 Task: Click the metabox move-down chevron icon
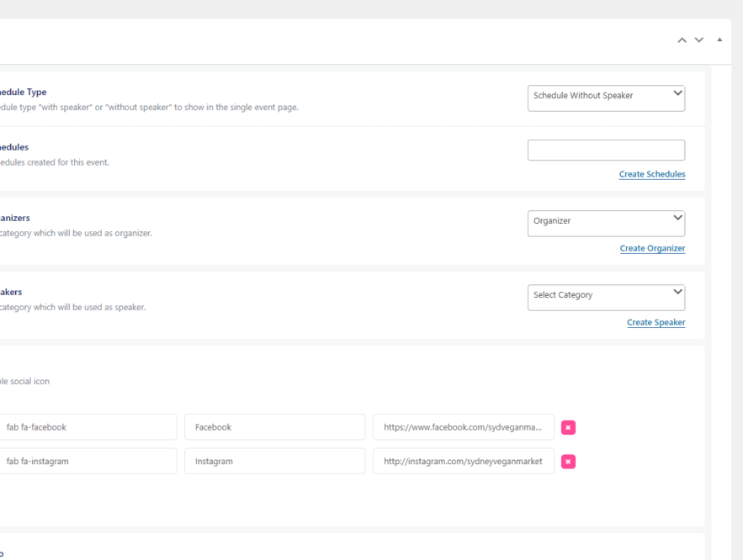tap(698, 40)
